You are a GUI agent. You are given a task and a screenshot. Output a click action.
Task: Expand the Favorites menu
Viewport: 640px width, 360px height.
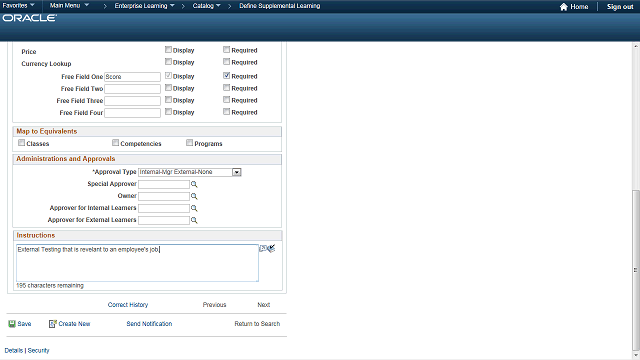tap(18, 6)
